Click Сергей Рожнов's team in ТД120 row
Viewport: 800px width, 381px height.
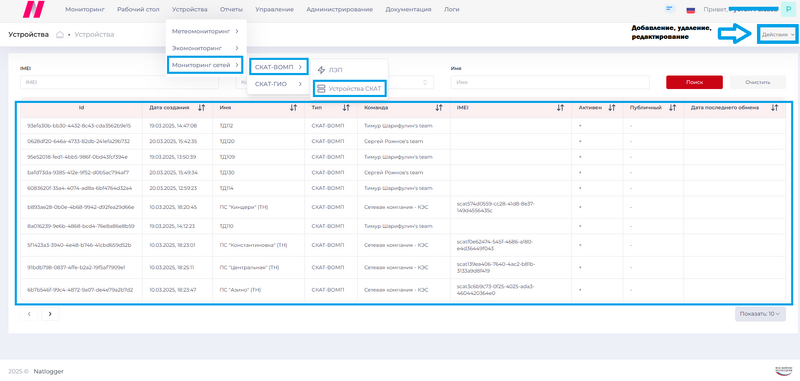(x=394, y=141)
